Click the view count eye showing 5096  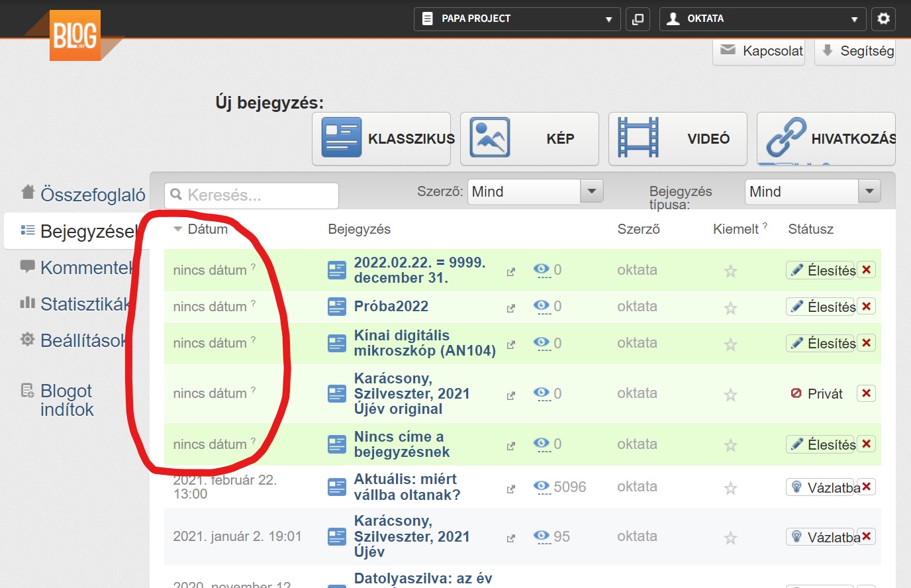coord(542,487)
